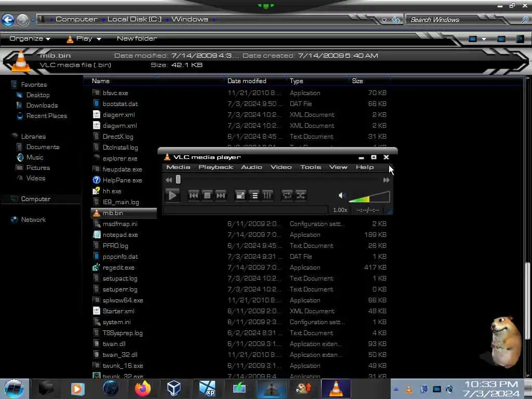Screen dimensions: 532x399
Task: Go back in Explorer navigation
Action: pyautogui.click(x=8, y=20)
